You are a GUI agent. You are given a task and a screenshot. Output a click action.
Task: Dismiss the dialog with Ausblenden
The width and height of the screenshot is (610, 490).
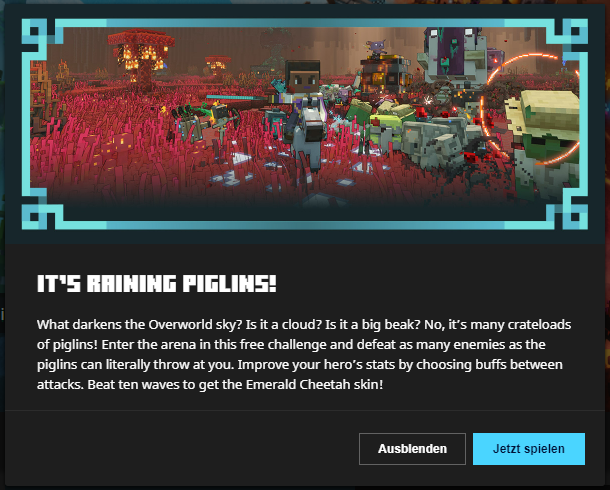(x=412, y=449)
